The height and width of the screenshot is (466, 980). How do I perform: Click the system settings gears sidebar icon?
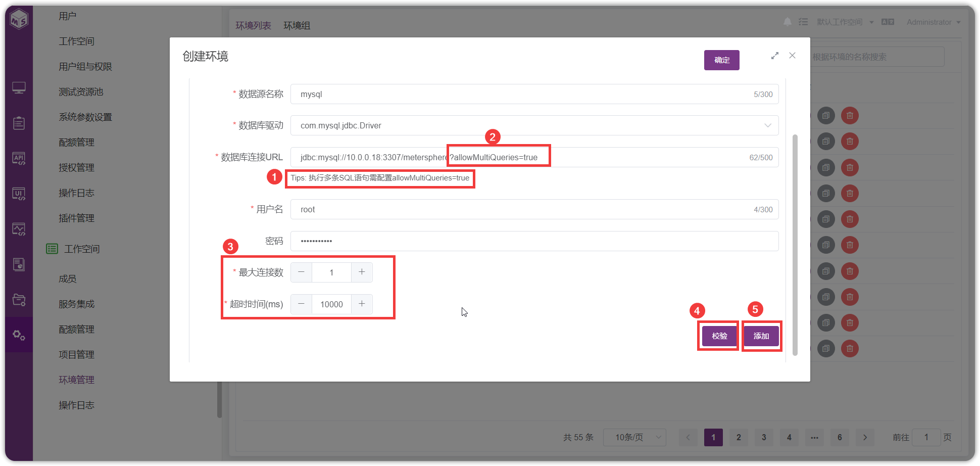(19, 335)
